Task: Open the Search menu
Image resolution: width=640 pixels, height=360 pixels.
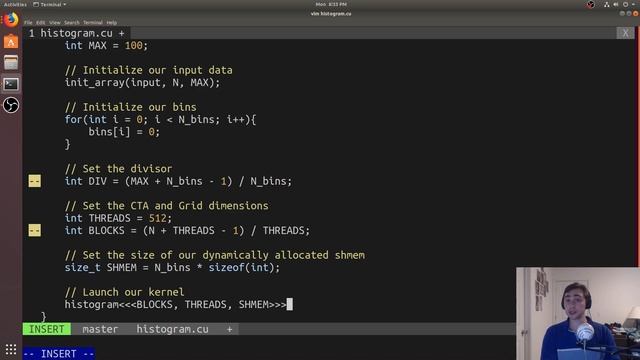Action: (x=71, y=23)
